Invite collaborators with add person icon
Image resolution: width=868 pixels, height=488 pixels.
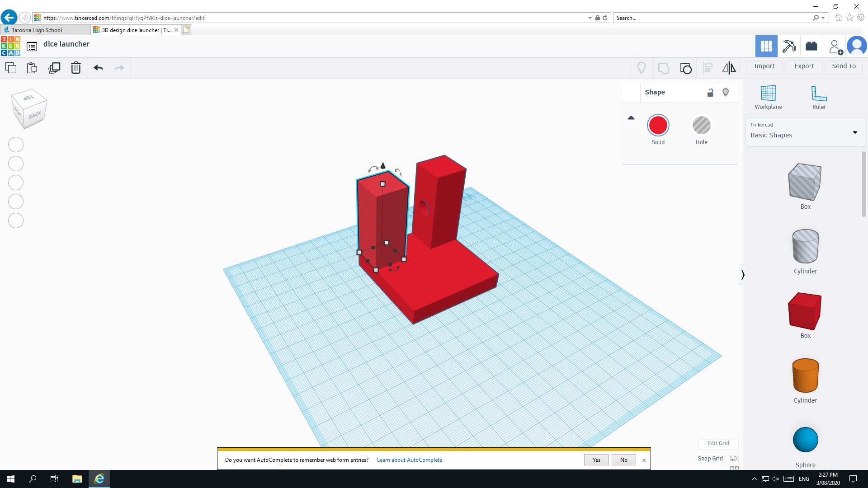(x=835, y=47)
